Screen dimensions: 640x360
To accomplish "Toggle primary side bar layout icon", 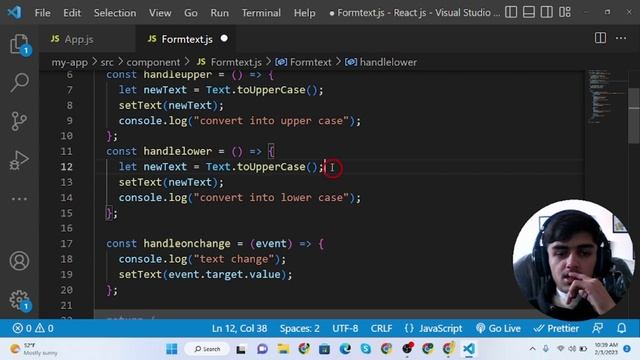I will click(x=511, y=12).
